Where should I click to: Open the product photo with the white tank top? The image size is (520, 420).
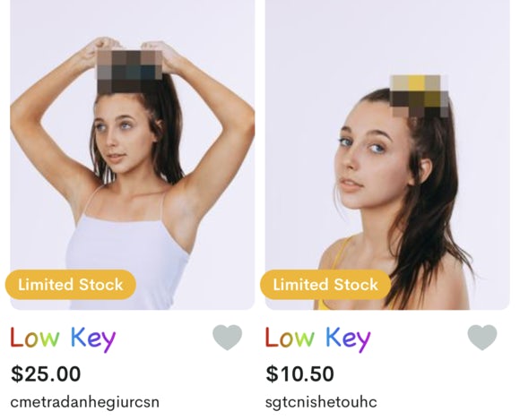133,155
